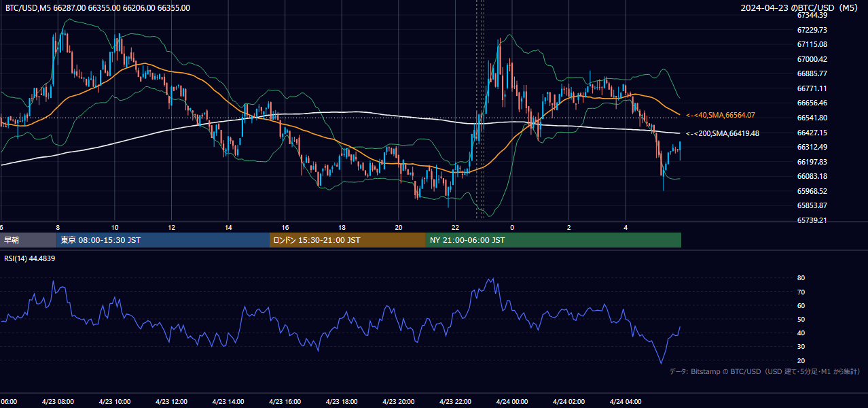This screenshot has height=408, width=868.
Task: Click price axis value 66427.15
Action: tap(812, 133)
